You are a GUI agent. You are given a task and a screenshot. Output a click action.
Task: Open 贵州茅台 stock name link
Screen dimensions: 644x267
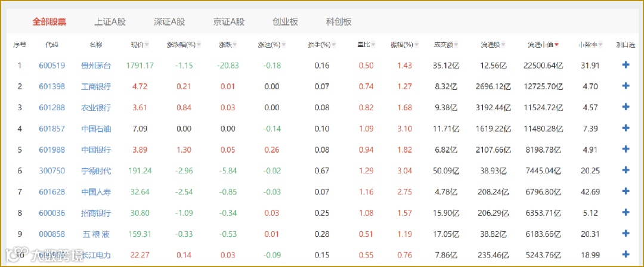96,66
